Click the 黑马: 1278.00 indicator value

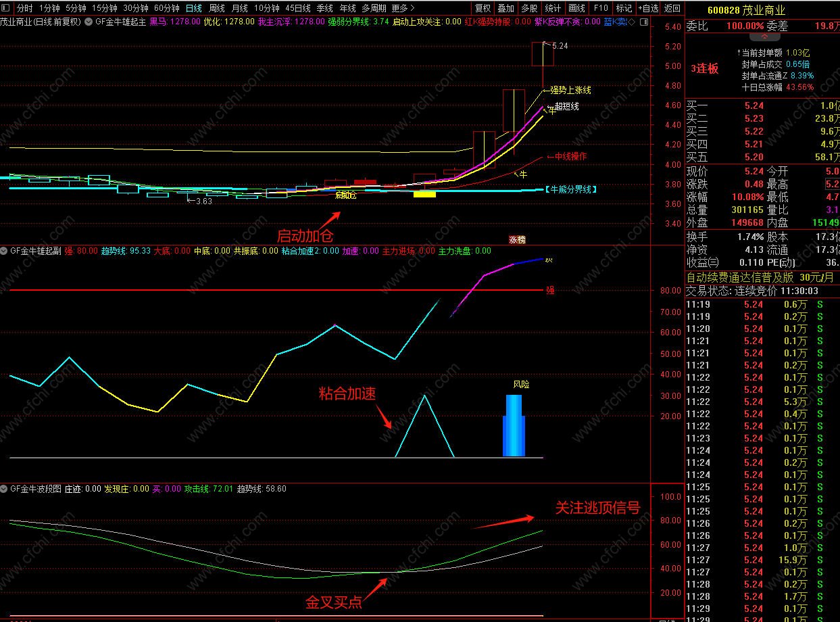click(x=174, y=22)
